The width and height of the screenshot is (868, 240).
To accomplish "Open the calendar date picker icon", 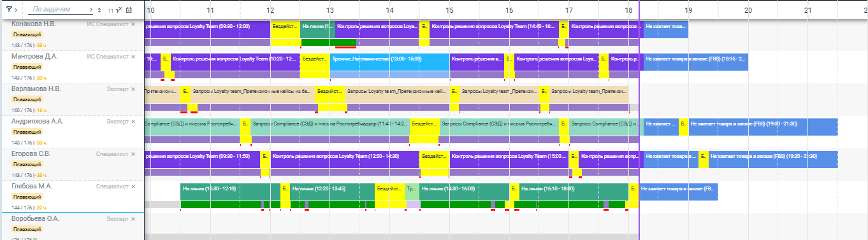I will (x=129, y=10).
